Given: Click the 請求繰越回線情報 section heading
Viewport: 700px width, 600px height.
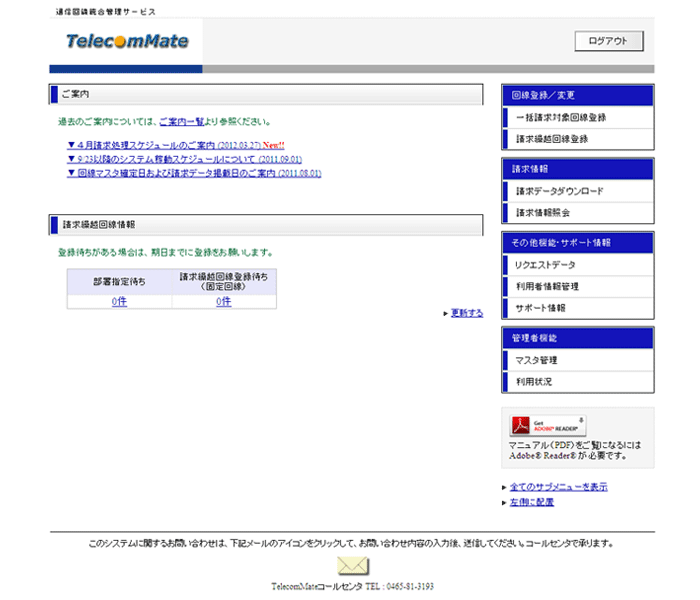Looking at the screenshot, I should 266,225.
